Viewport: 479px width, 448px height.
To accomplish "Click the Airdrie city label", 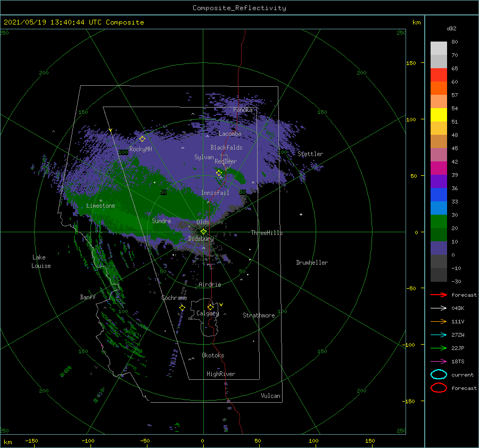I will point(210,284).
